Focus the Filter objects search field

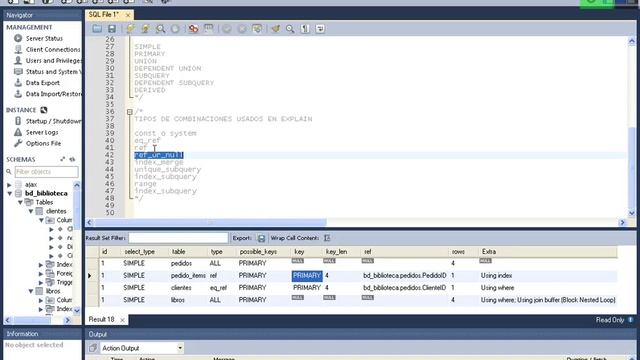46,172
